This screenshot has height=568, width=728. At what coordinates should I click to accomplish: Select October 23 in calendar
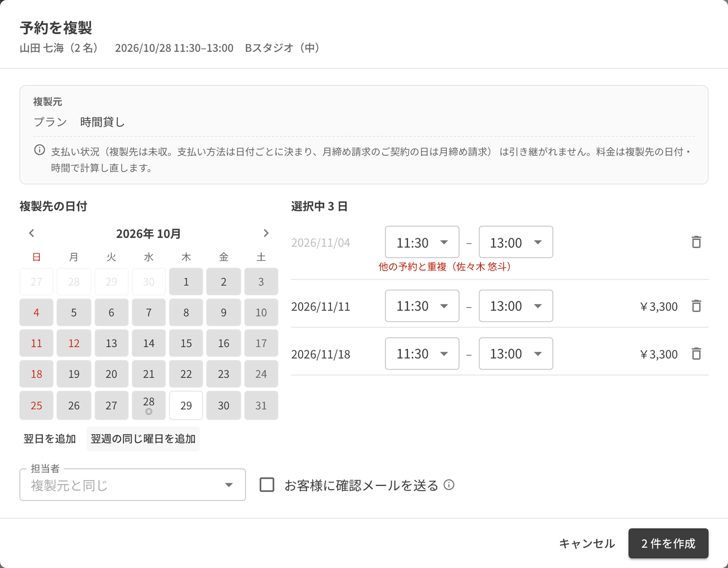223,374
